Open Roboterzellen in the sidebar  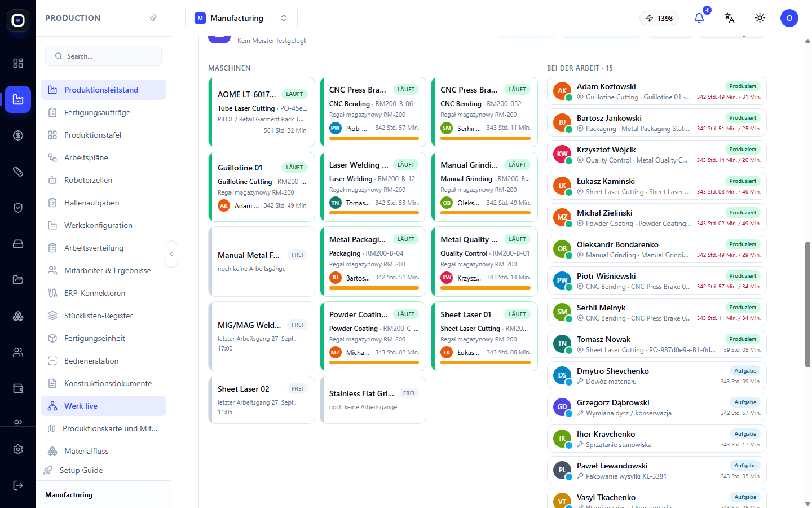coord(103,180)
